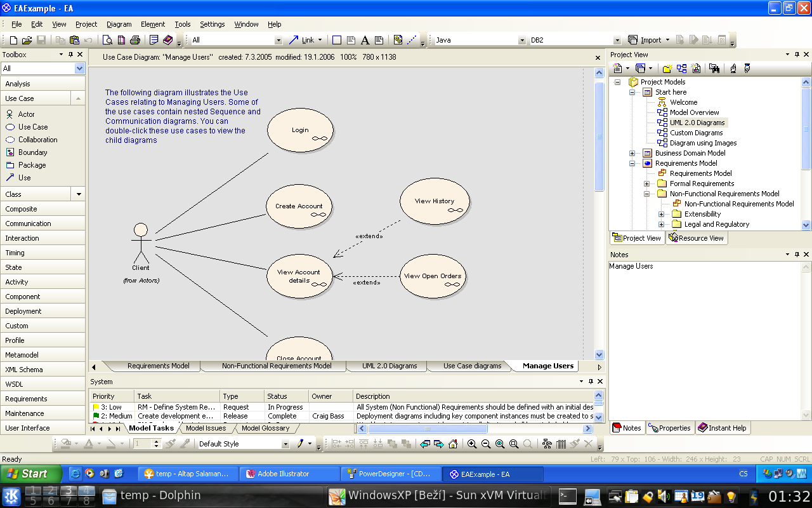The height and width of the screenshot is (508, 812).
Task: Switch to Resource View tab
Action: [697, 238]
